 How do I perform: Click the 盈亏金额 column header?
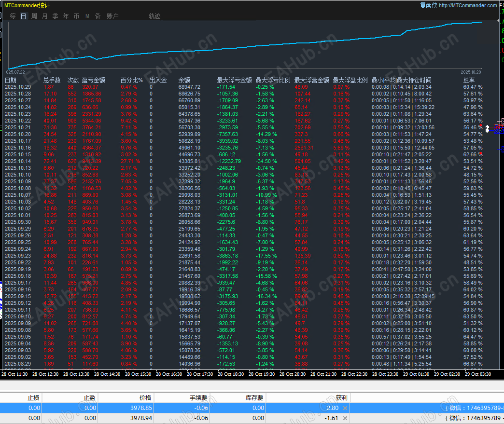[x=93, y=80]
